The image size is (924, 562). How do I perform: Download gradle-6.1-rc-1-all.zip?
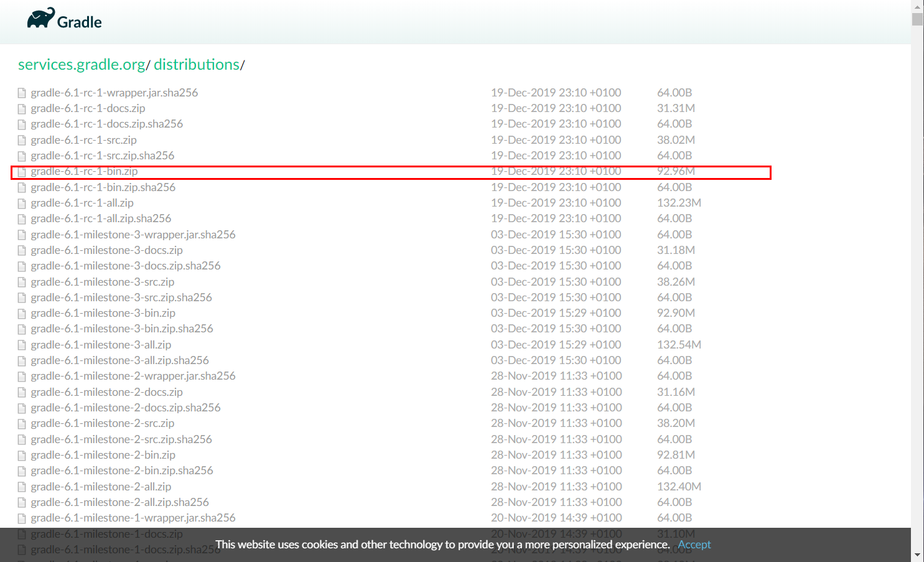[82, 203]
